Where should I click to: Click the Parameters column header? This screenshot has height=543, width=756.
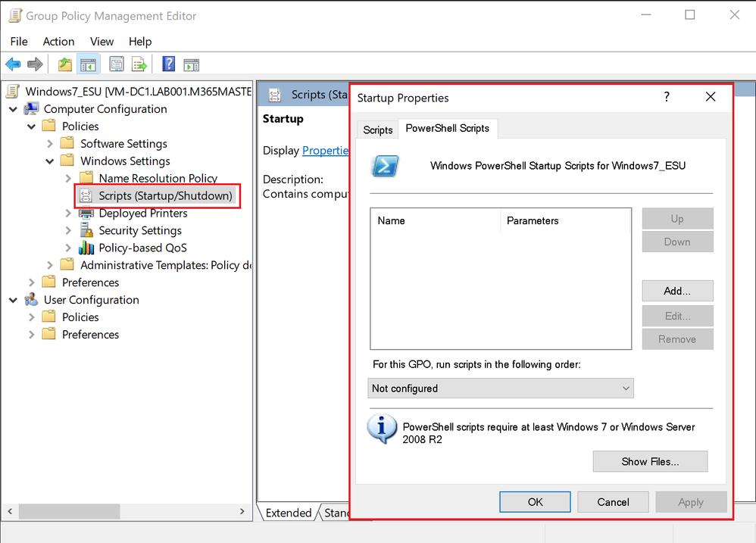click(x=566, y=220)
